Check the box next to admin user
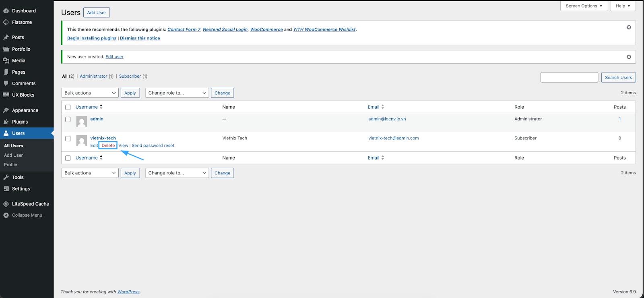 68,120
